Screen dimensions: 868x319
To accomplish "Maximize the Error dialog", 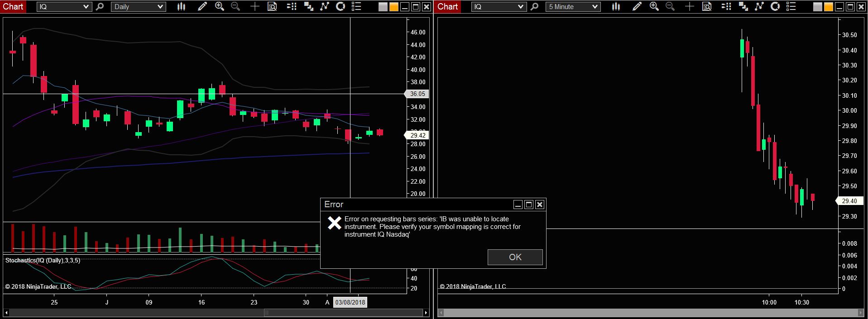I will coord(529,205).
